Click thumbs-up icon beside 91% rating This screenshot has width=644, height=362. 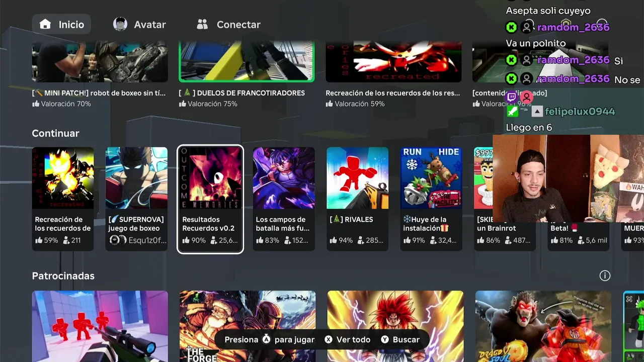click(407, 240)
